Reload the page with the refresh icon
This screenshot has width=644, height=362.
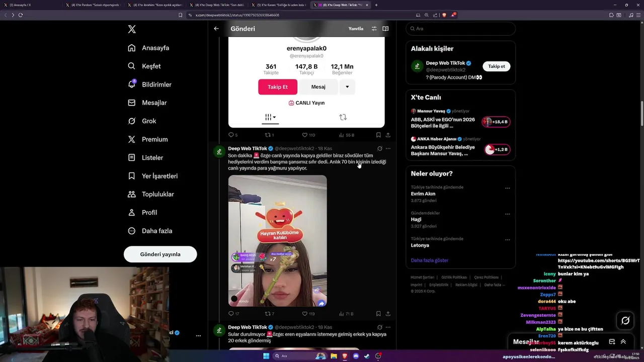[21, 15]
